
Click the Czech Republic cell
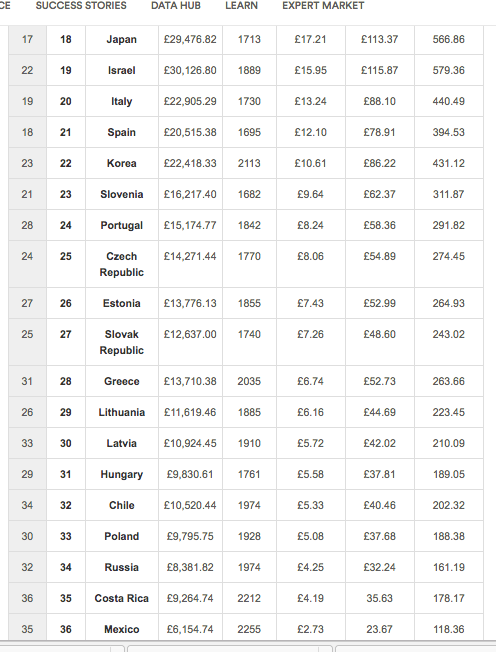tap(122, 264)
